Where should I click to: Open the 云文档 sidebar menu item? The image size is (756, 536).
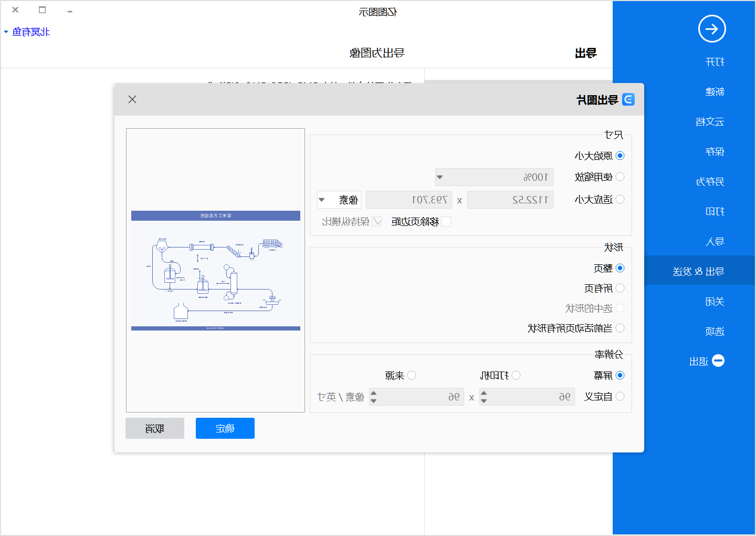click(x=710, y=122)
